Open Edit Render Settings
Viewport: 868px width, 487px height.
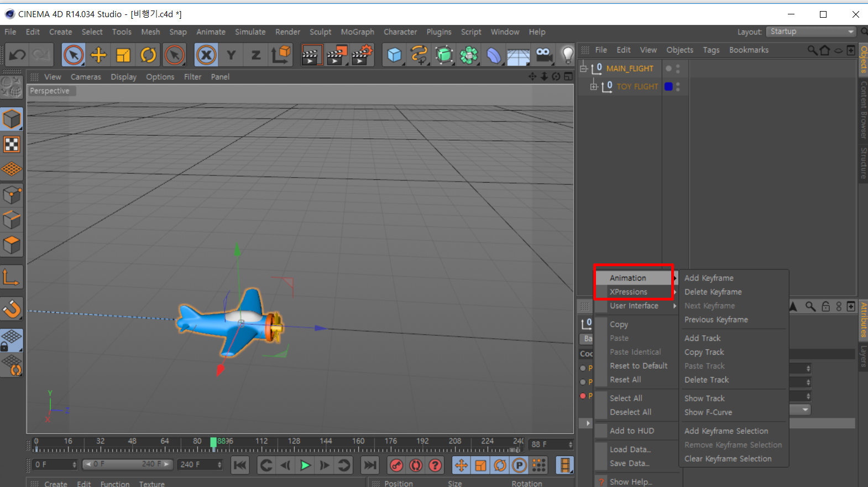[362, 55]
